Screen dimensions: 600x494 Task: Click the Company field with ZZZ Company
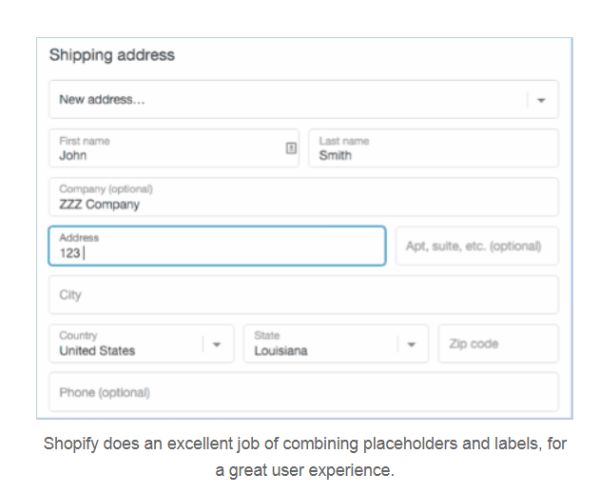coord(303,197)
